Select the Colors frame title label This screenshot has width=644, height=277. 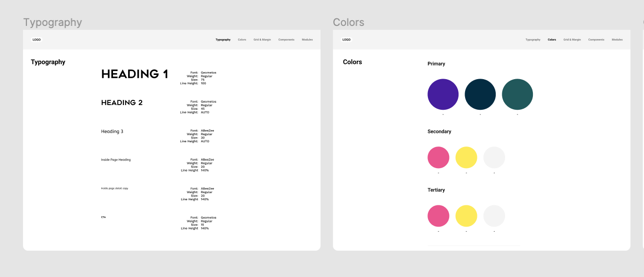(348, 23)
